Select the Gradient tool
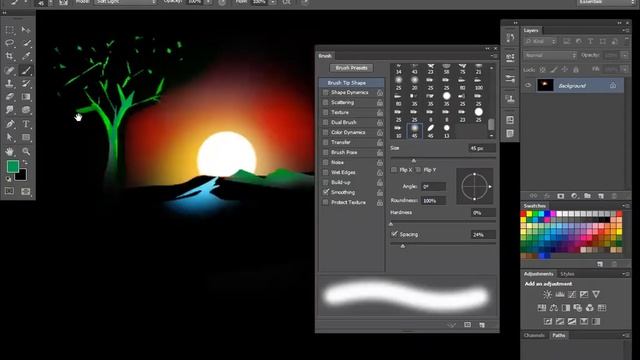 click(x=26, y=97)
